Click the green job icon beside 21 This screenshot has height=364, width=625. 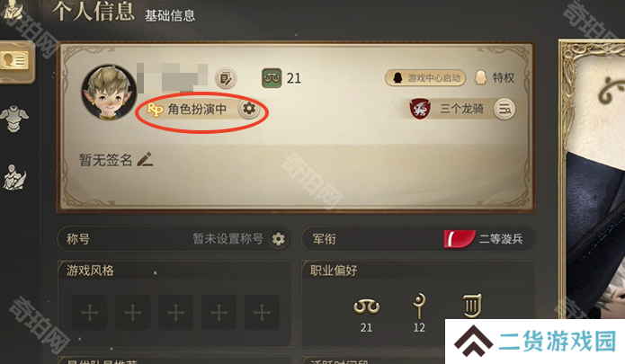(272, 78)
